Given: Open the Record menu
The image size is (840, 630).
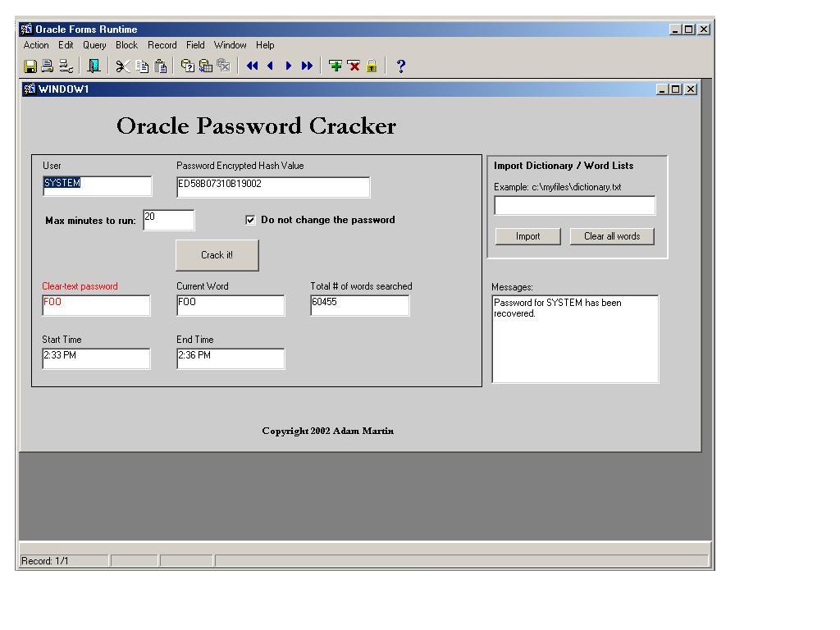Looking at the screenshot, I should (x=162, y=45).
